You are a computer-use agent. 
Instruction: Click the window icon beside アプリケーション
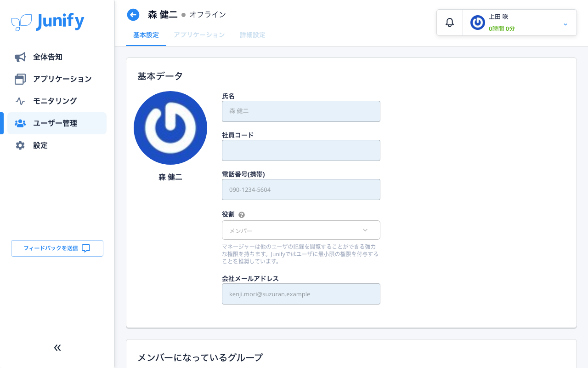[20, 79]
